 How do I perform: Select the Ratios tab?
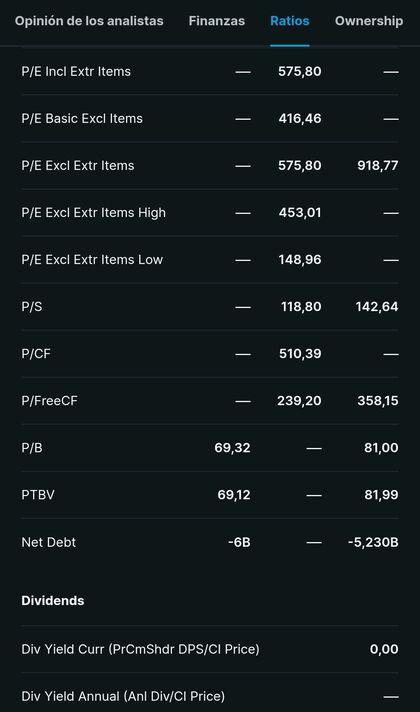click(290, 21)
